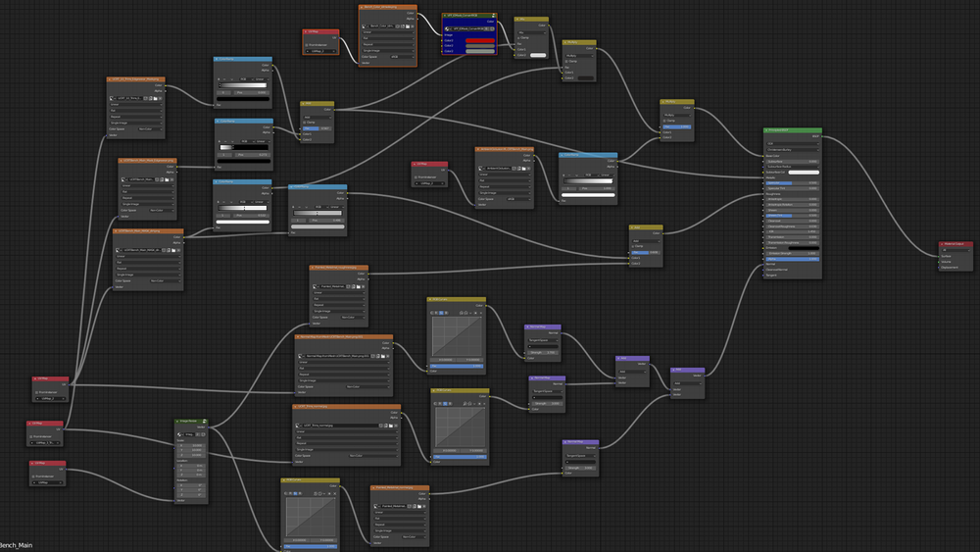
Task: Open folder icon in Painted_Metal normal texture node
Action: coord(419,506)
